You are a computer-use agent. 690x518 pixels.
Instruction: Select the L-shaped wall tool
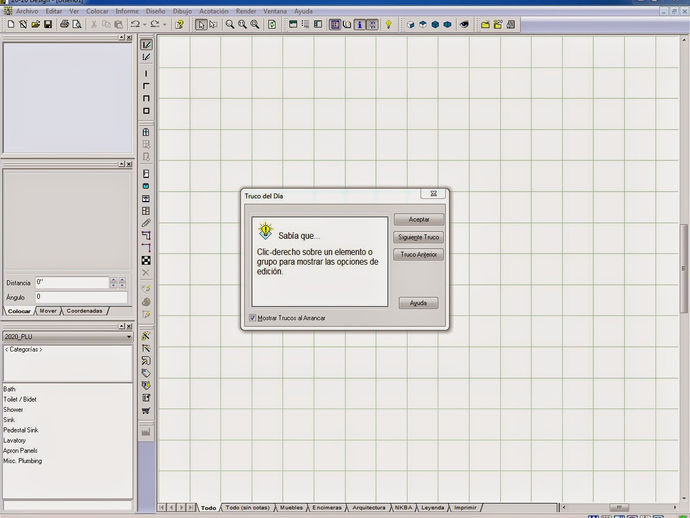146,86
